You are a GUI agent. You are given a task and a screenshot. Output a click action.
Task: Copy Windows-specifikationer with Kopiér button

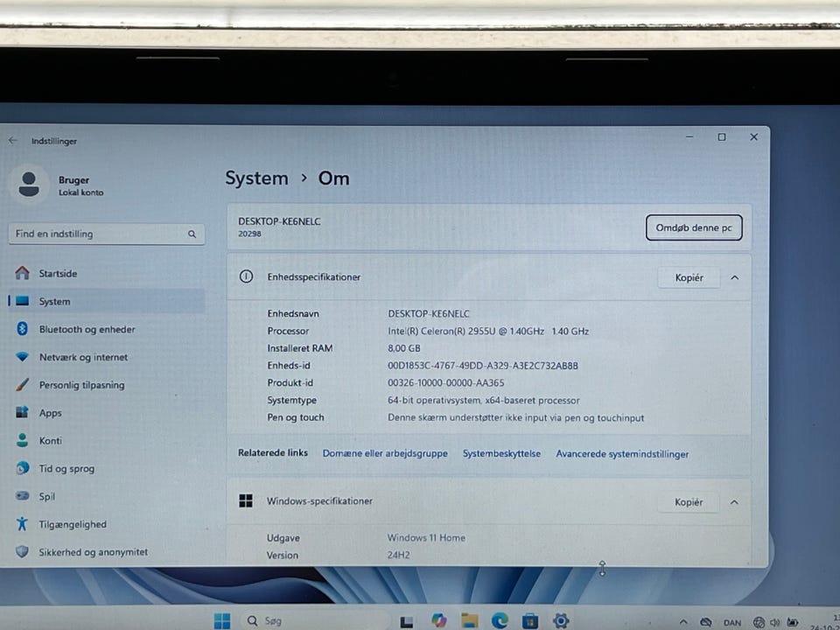tap(689, 502)
